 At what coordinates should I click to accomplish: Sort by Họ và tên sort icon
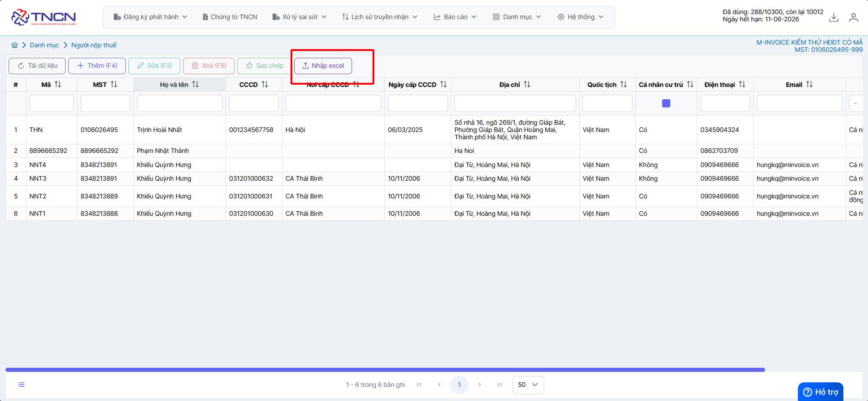point(195,84)
